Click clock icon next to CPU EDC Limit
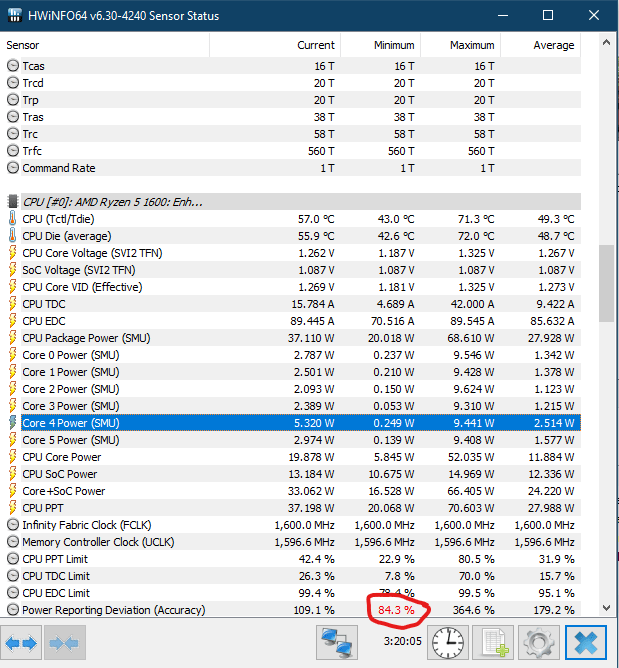 tap(13, 593)
